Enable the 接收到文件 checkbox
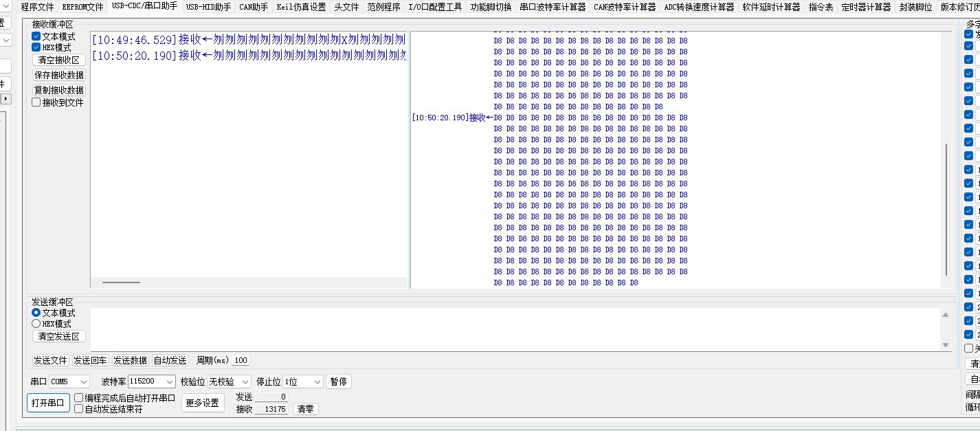Image resolution: width=980 pixels, height=431 pixels. point(36,102)
